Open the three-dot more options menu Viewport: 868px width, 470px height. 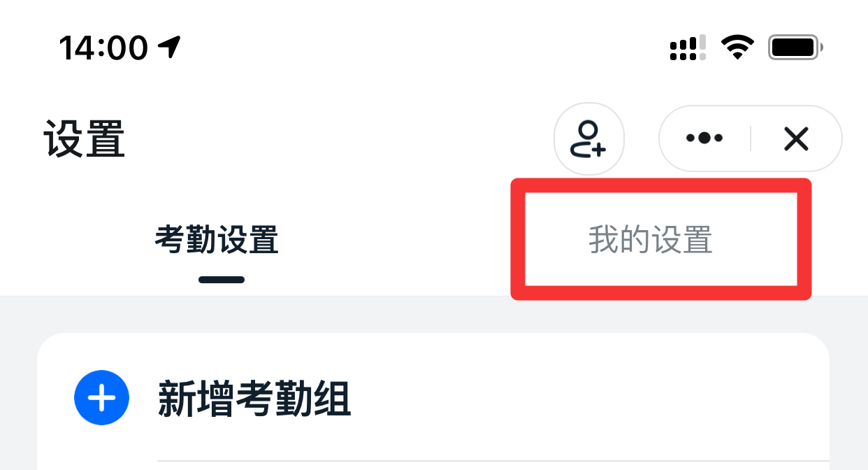point(704,138)
